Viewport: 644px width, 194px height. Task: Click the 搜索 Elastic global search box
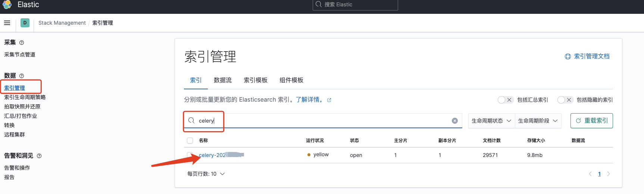(355, 4)
